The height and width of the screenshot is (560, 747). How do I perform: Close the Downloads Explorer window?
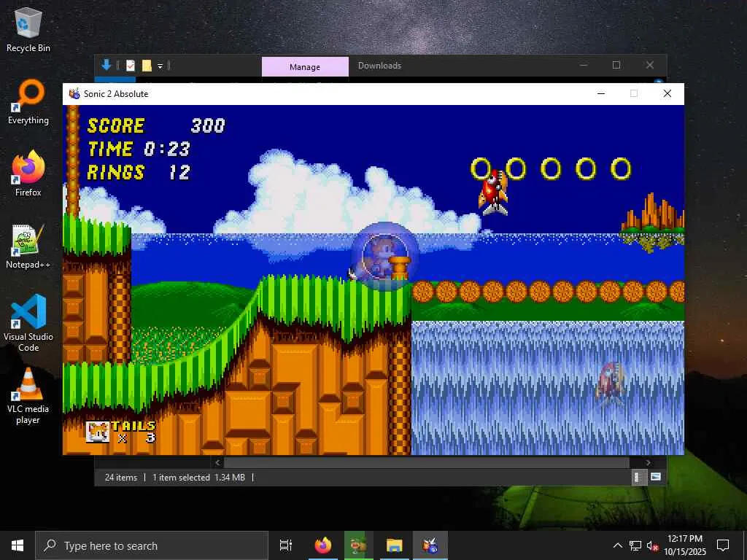point(650,65)
